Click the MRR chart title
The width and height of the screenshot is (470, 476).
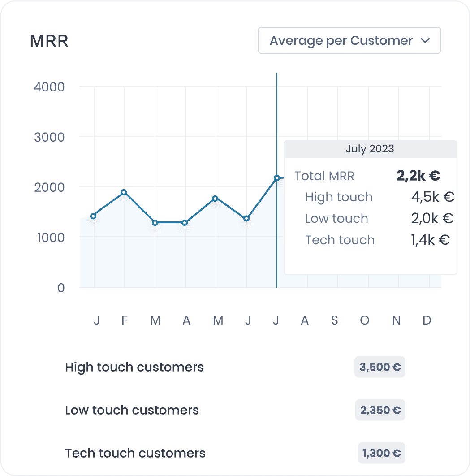48,41
